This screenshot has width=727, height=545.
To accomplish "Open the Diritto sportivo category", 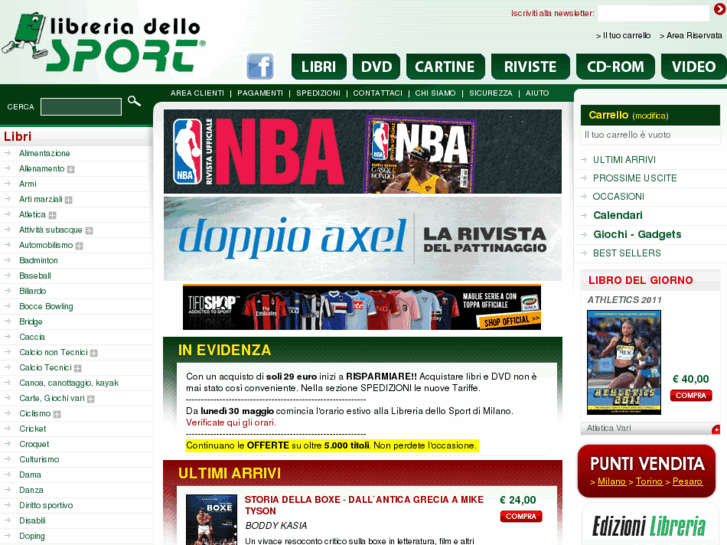I will [x=46, y=506].
